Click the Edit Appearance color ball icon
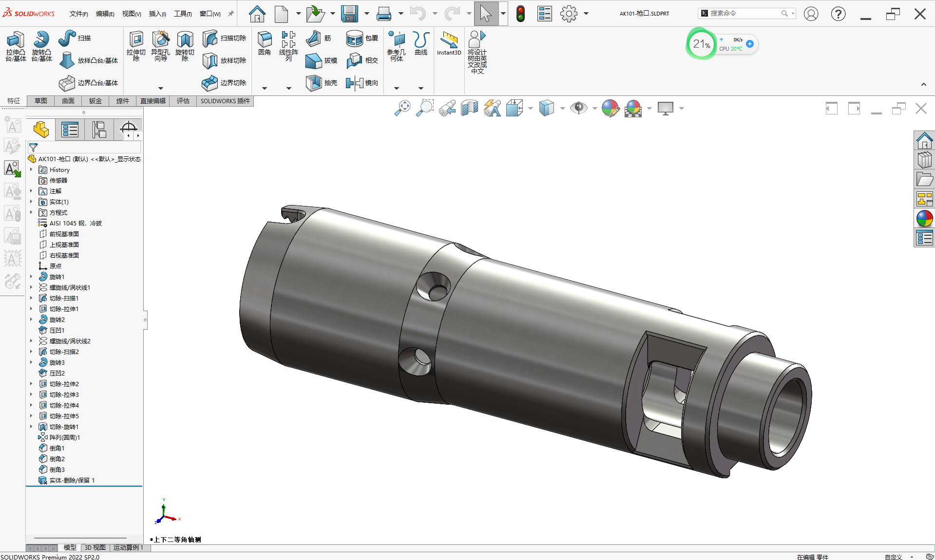935x560 pixels. pos(610,108)
